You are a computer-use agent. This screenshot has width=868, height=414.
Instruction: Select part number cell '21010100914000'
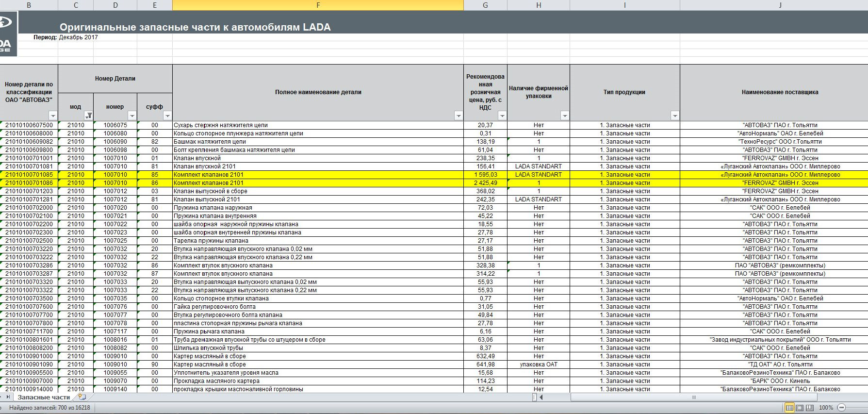coord(29,389)
